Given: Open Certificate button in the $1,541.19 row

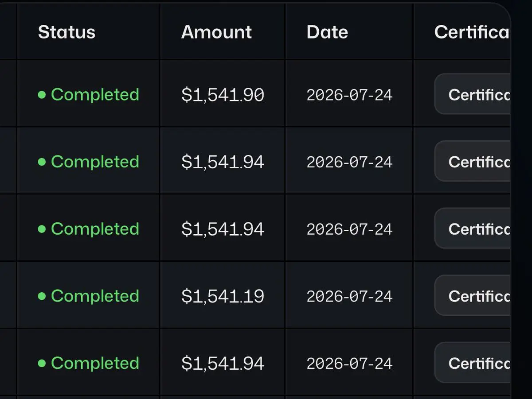Looking at the screenshot, I should tap(473, 295).
